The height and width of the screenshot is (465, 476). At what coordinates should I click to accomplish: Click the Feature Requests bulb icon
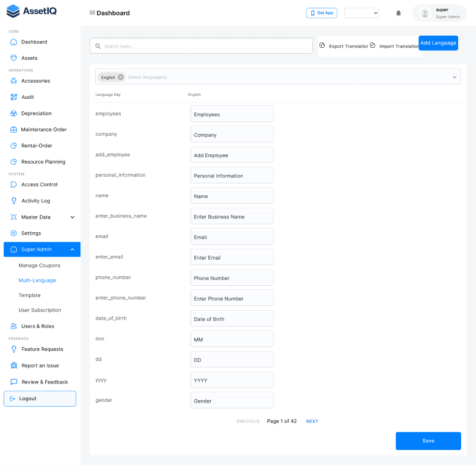point(14,349)
